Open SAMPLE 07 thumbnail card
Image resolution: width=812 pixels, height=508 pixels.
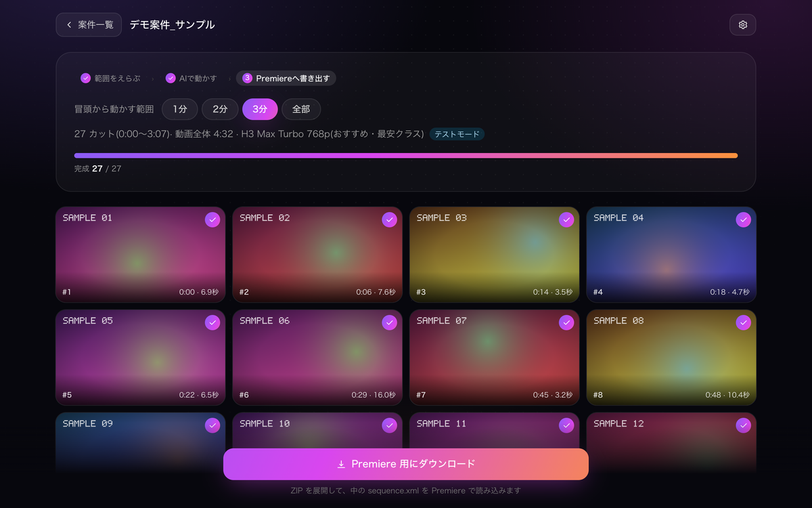pyautogui.click(x=495, y=358)
